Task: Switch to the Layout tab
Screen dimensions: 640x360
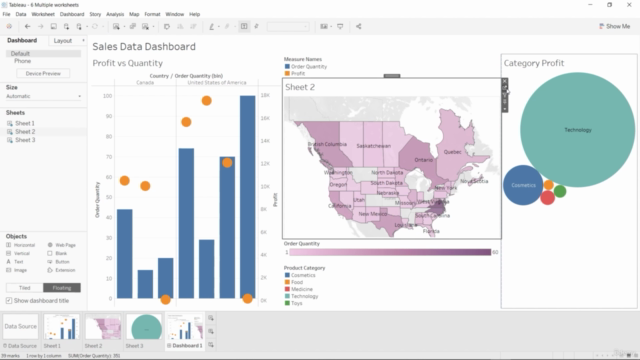Action: click(63, 41)
